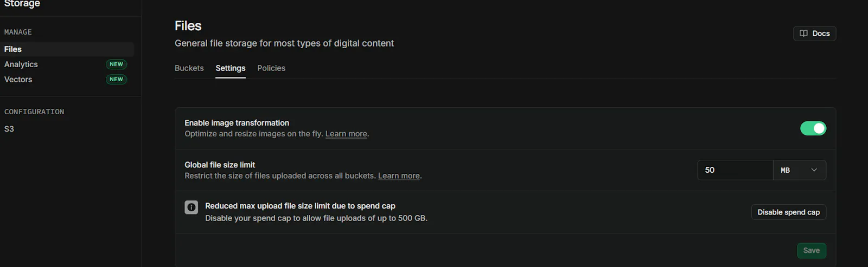868x267 pixels.
Task: Open Files in the Manage sidebar
Action: pos(67,49)
